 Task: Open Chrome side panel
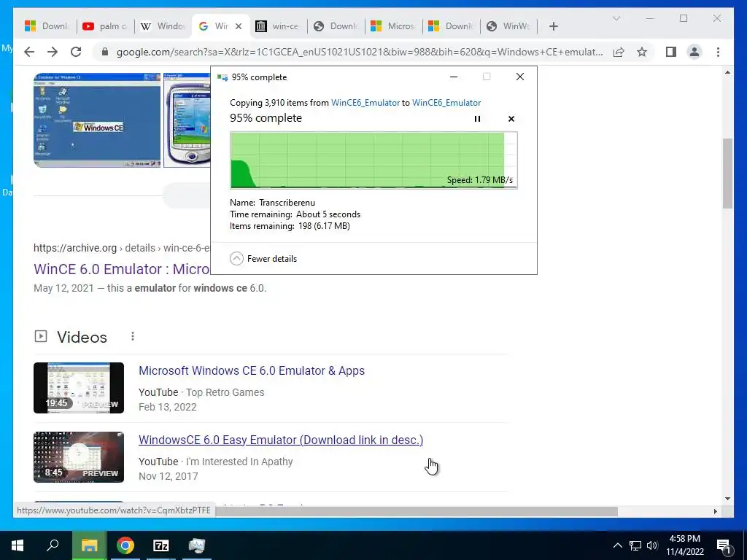[x=671, y=52]
